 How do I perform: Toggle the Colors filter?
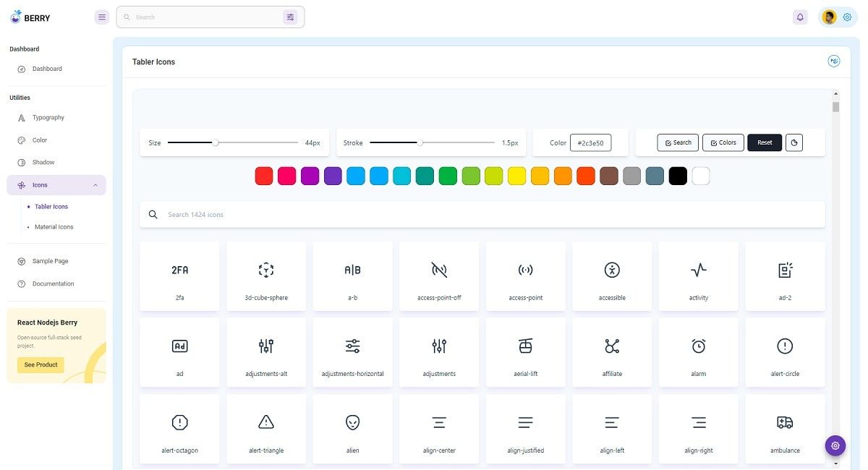click(x=723, y=142)
